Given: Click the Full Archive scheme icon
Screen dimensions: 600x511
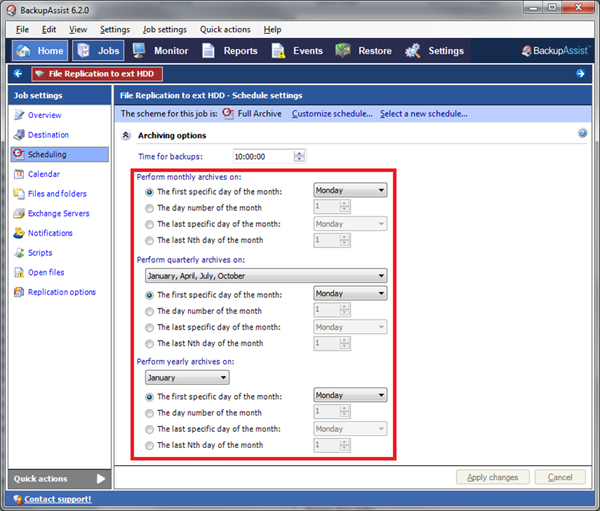Looking at the screenshot, I should coord(228,113).
